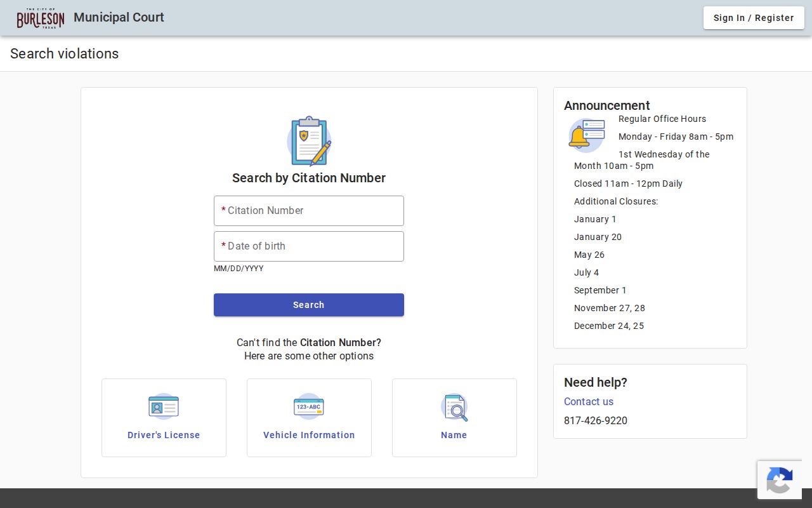Screen dimensions: 812x508
Task: Click the July 4 closure date
Action: (586, 272)
